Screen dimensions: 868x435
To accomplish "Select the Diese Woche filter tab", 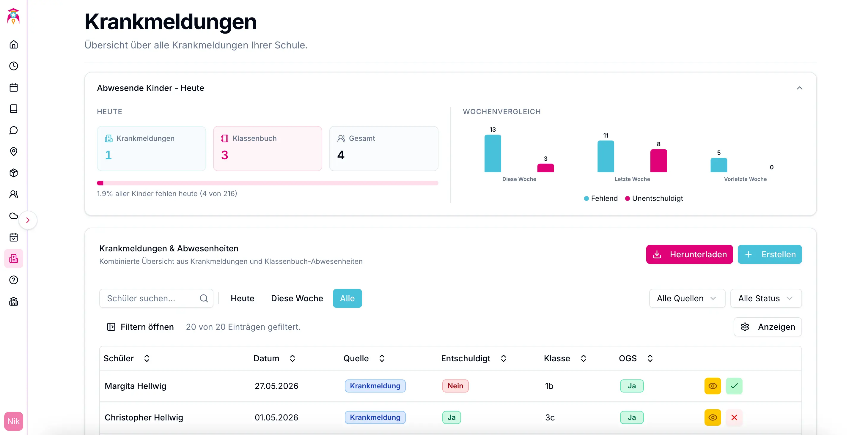I will click(297, 298).
